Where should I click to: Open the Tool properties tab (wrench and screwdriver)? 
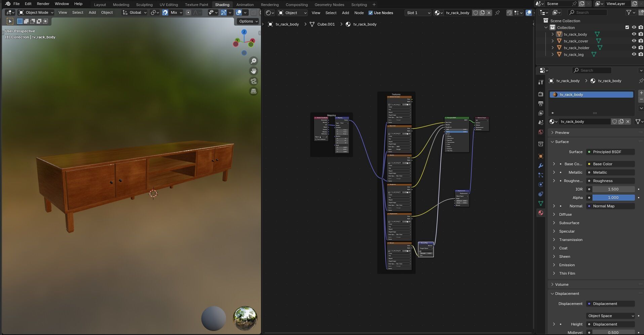click(541, 82)
